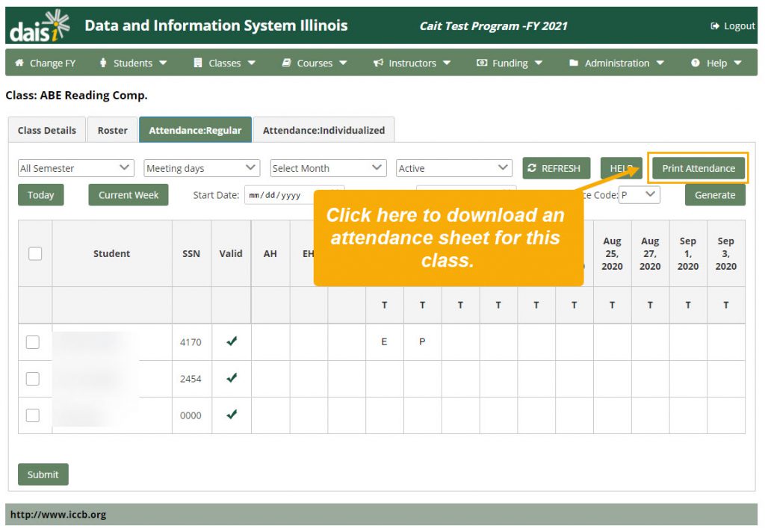765x532 pixels.
Task: Switch to the Roster tab
Action: click(112, 129)
